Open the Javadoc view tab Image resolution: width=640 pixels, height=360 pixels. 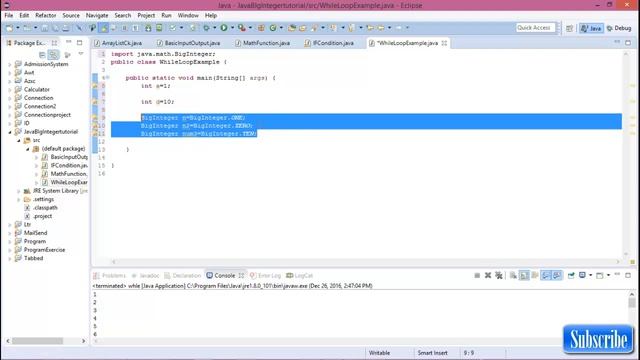click(x=145, y=276)
